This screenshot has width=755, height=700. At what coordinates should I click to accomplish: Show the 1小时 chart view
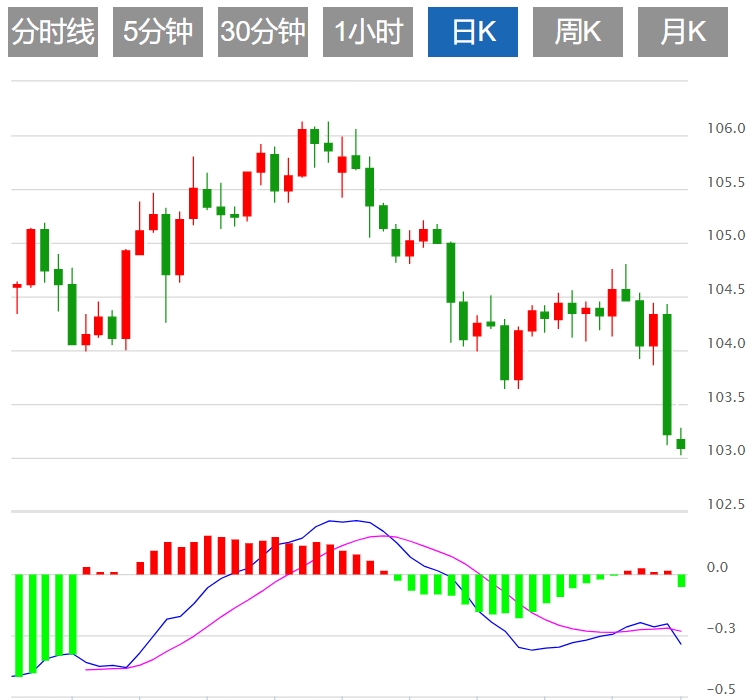point(368,32)
